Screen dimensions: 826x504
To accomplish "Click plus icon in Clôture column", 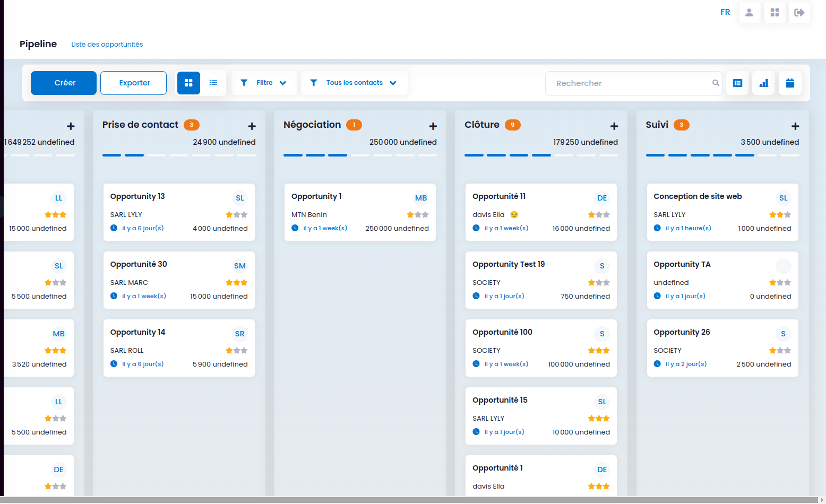I will 614,126.
